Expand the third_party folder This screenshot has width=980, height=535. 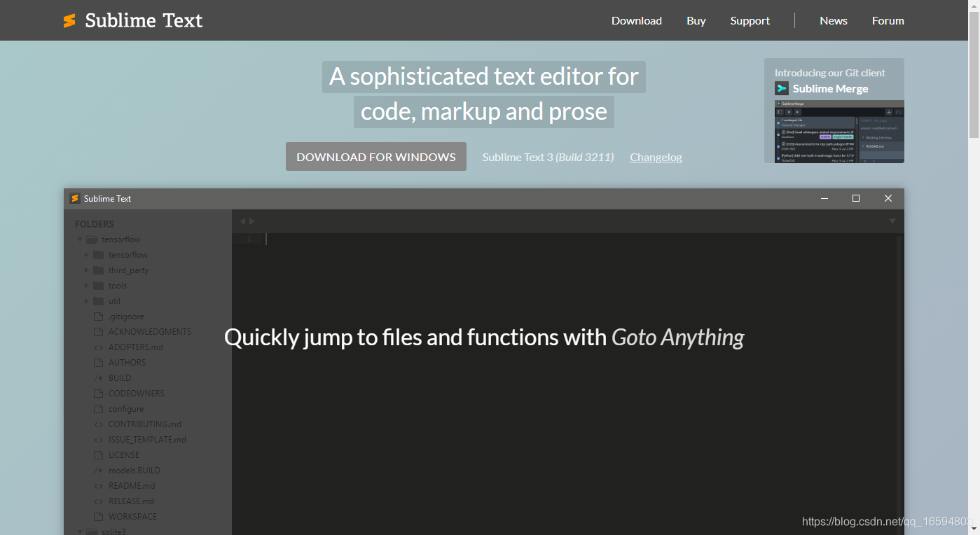[87, 270]
